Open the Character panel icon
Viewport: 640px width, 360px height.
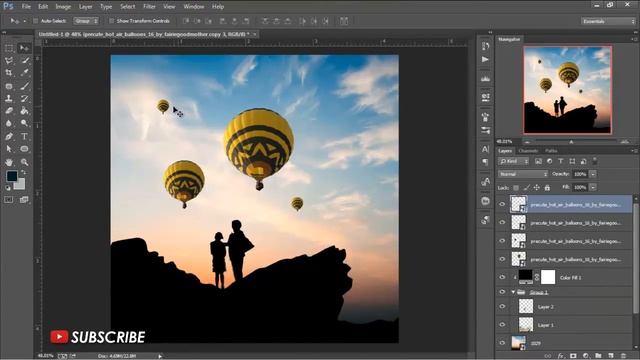(x=485, y=149)
